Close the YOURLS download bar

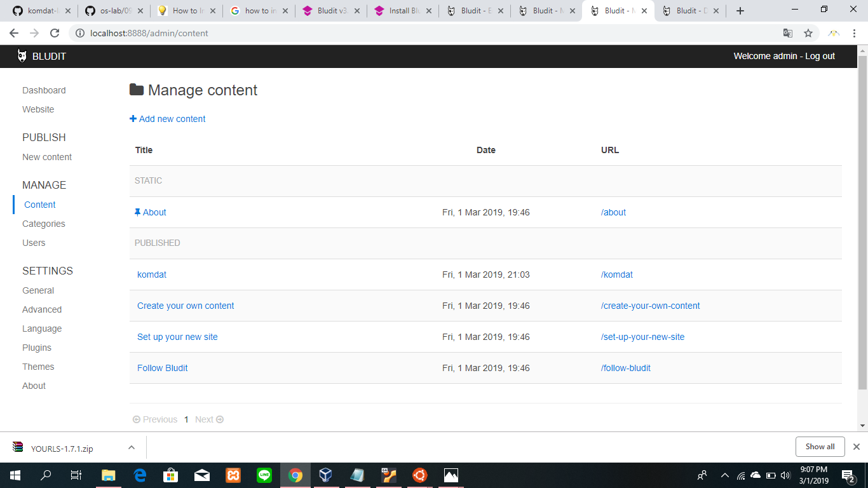click(x=856, y=447)
